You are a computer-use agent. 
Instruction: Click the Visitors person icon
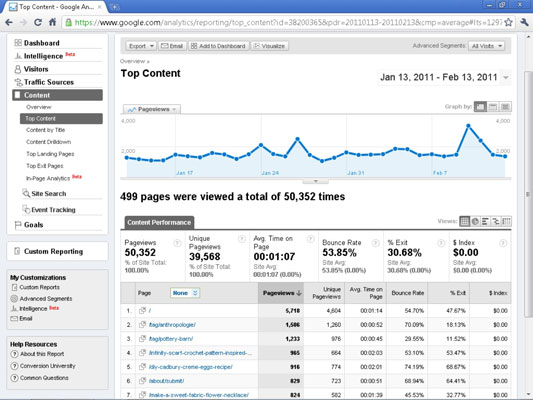click(18, 69)
